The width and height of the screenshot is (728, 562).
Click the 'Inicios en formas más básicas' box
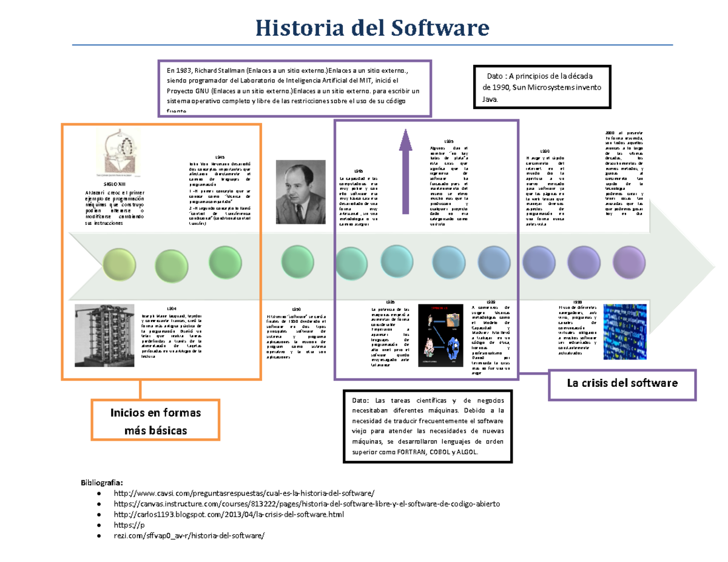click(x=156, y=420)
